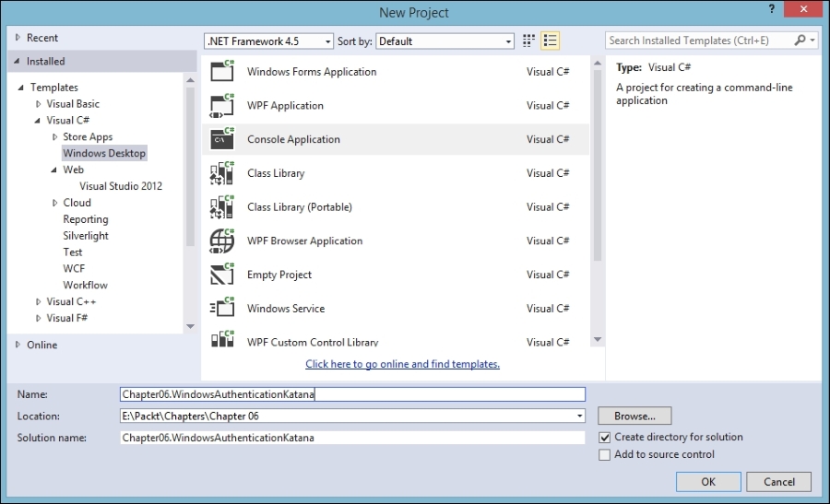The height and width of the screenshot is (504, 830).
Task: Click the WPF Browser Application globe icon
Action: coord(222,240)
